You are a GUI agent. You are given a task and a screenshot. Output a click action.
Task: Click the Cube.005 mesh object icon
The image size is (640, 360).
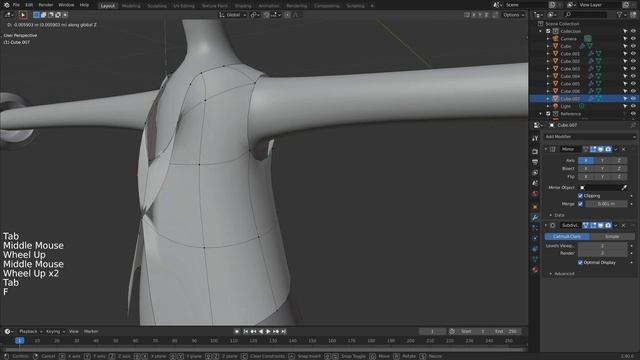coord(555,84)
